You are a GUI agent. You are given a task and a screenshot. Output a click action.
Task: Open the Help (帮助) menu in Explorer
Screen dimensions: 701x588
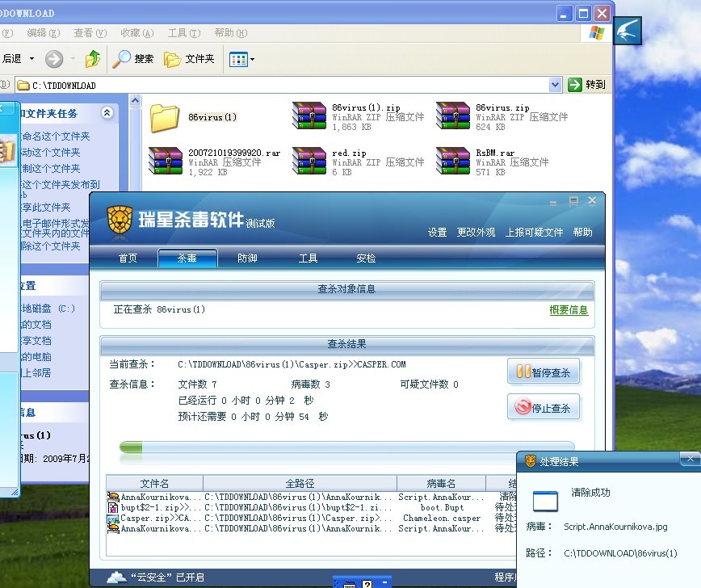(x=231, y=32)
